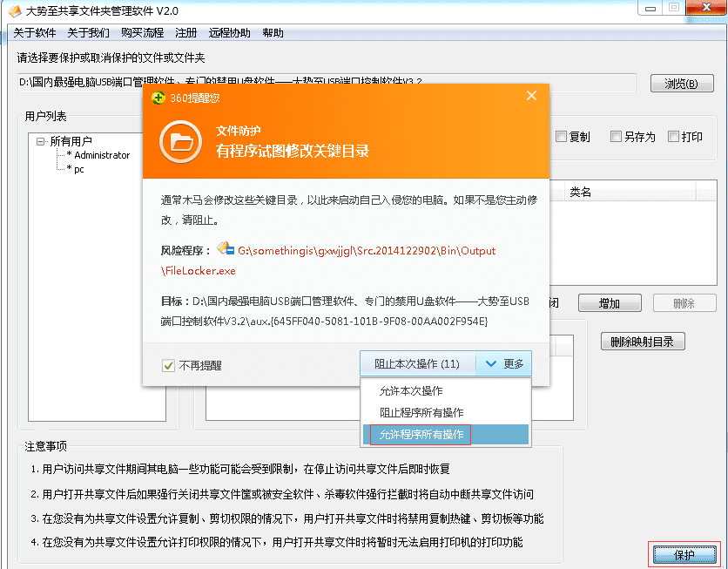This screenshot has width=728, height=569.
Task: Click the greyed 删除 button
Action: (x=684, y=303)
